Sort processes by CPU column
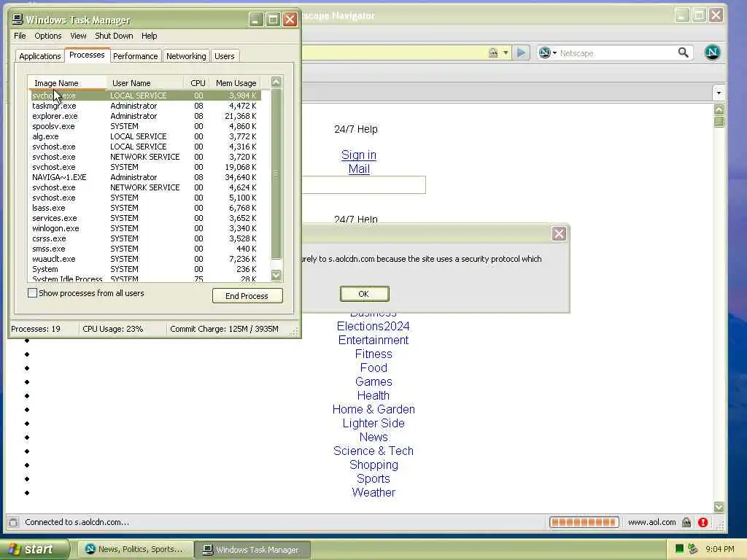747x560 pixels. pyautogui.click(x=197, y=83)
